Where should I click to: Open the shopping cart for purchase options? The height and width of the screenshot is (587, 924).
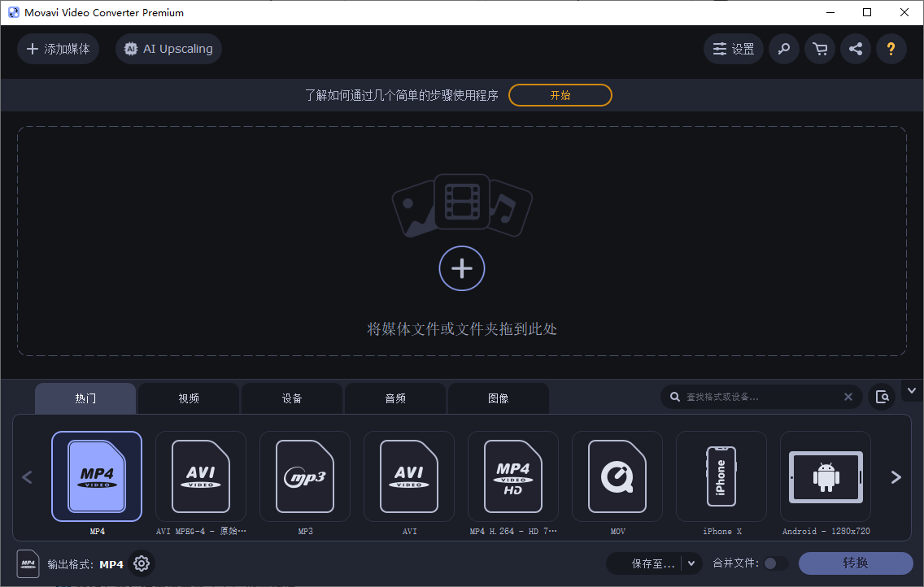coord(819,49)
